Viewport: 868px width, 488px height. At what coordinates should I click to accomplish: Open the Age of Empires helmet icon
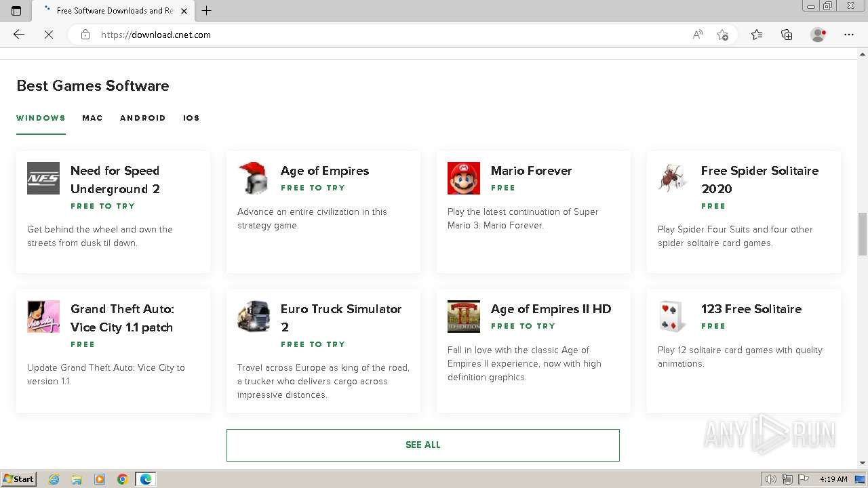pyautogui.click(x=254, y=178)
